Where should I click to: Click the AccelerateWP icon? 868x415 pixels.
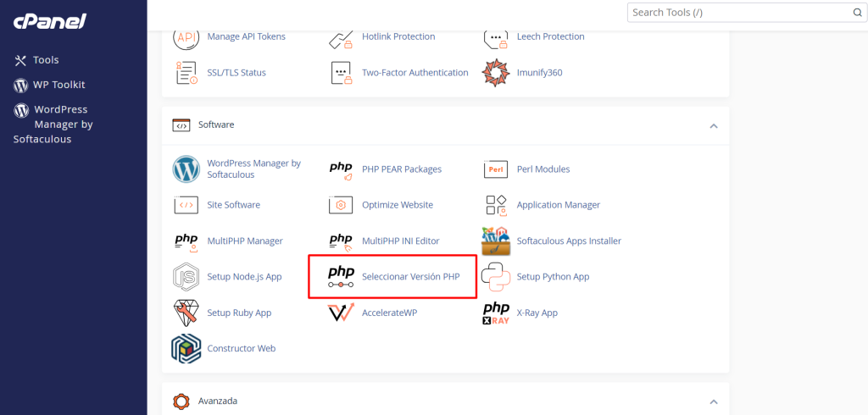tap(341, 313)
